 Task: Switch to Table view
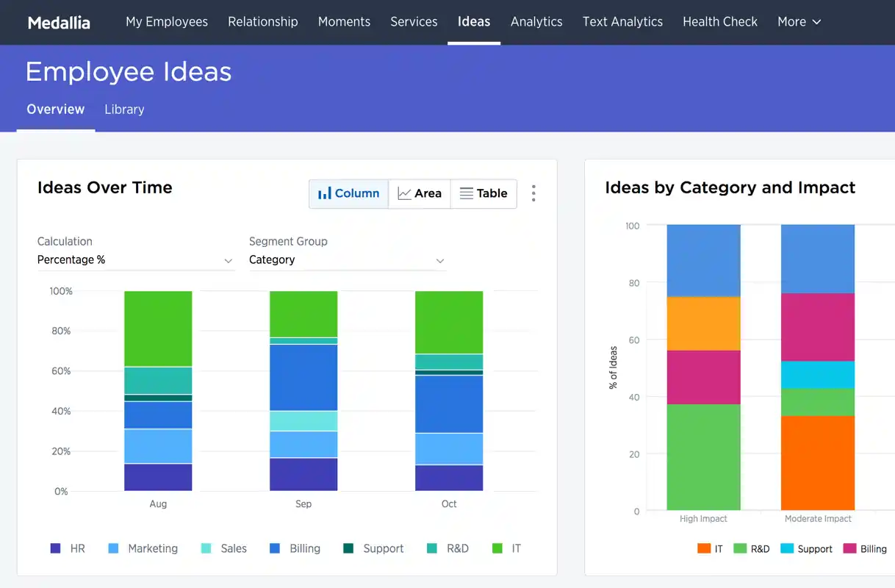[483, 193]
